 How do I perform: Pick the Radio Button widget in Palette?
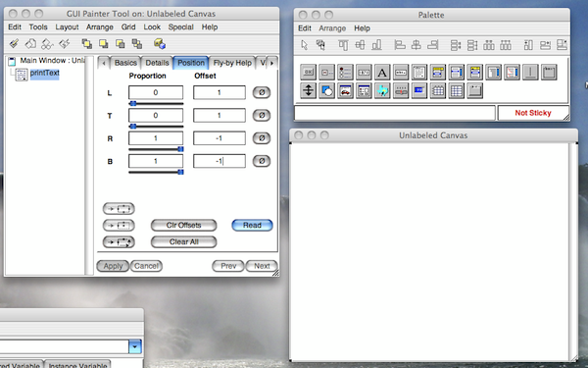tap(345, 72)
